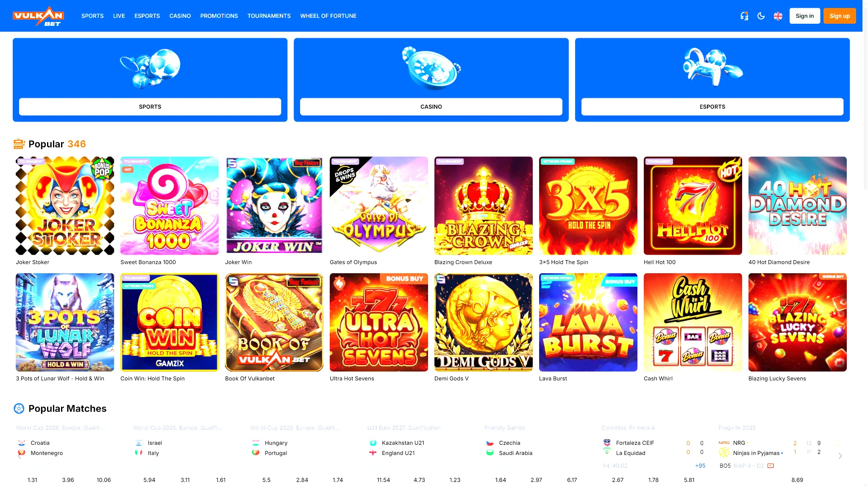The height and width of the screenshot is (488, 868).
Task: Click the orange Sign up button
Action: pos(840,16)
